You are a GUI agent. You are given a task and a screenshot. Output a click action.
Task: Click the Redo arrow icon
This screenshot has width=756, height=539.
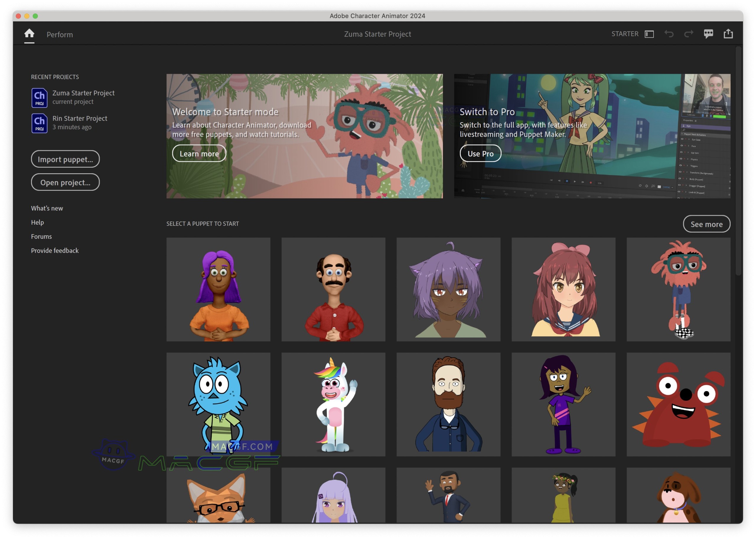coord(689,34)
